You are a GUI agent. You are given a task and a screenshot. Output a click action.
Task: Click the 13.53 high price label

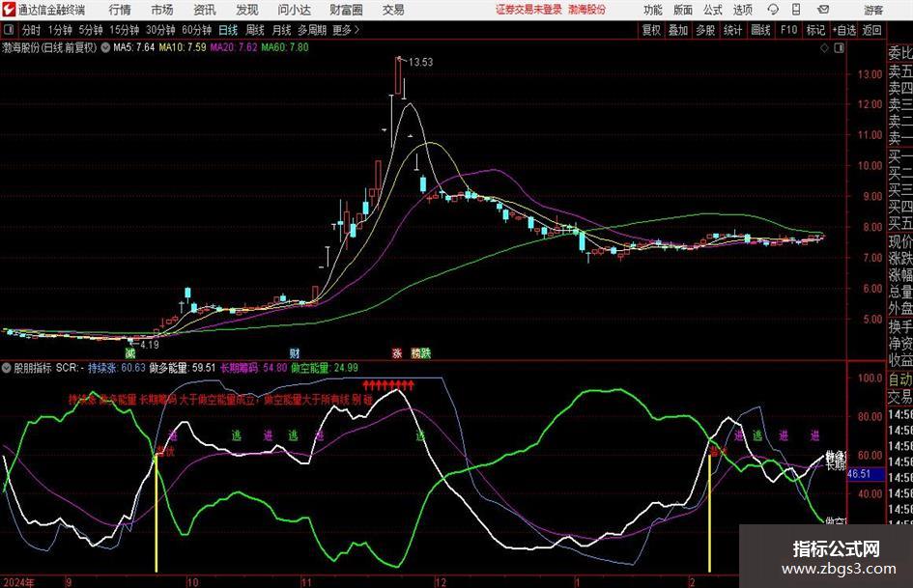click(420, 62)
